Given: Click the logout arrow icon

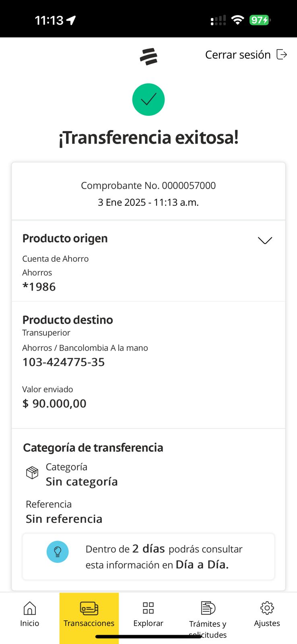Looking at the screenshot, I should coord(282,54).
